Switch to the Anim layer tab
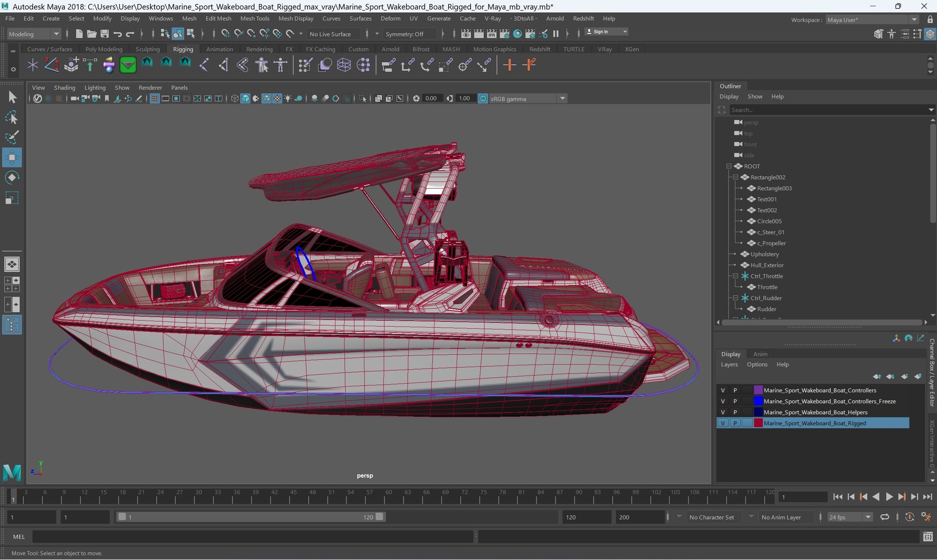The image size is (937, 560). tap(760, 354)
